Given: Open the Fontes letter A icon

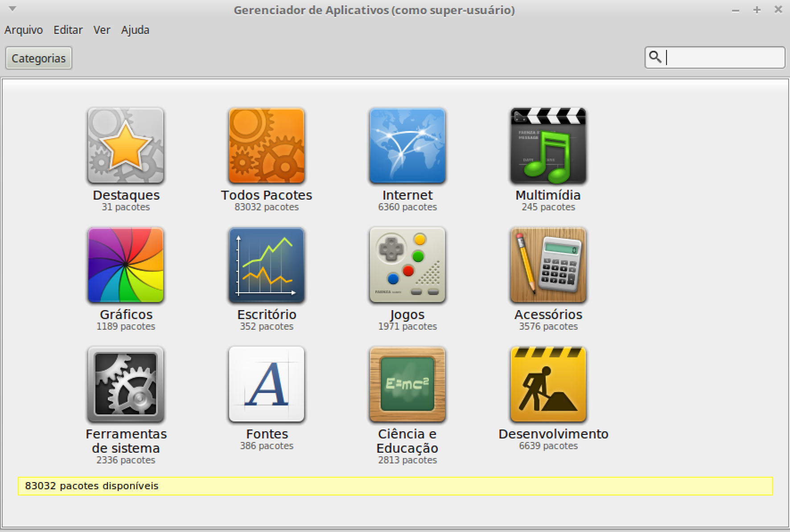Looking at the screenshot, I should point(267,385).
